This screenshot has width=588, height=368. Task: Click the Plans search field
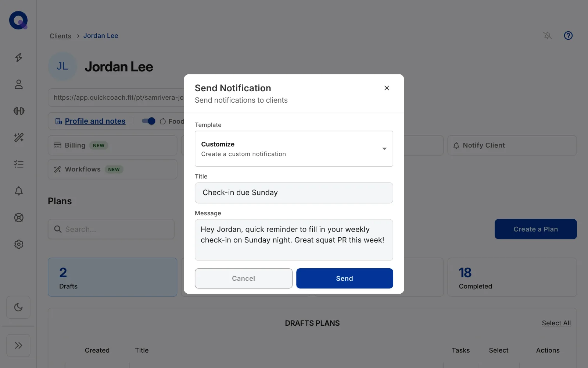(111, 229)
